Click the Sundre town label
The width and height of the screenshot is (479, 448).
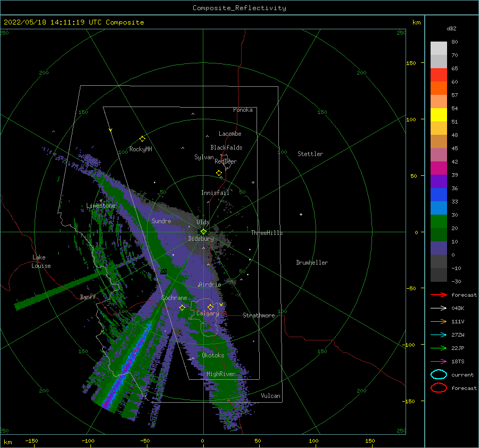pos(161,221)
